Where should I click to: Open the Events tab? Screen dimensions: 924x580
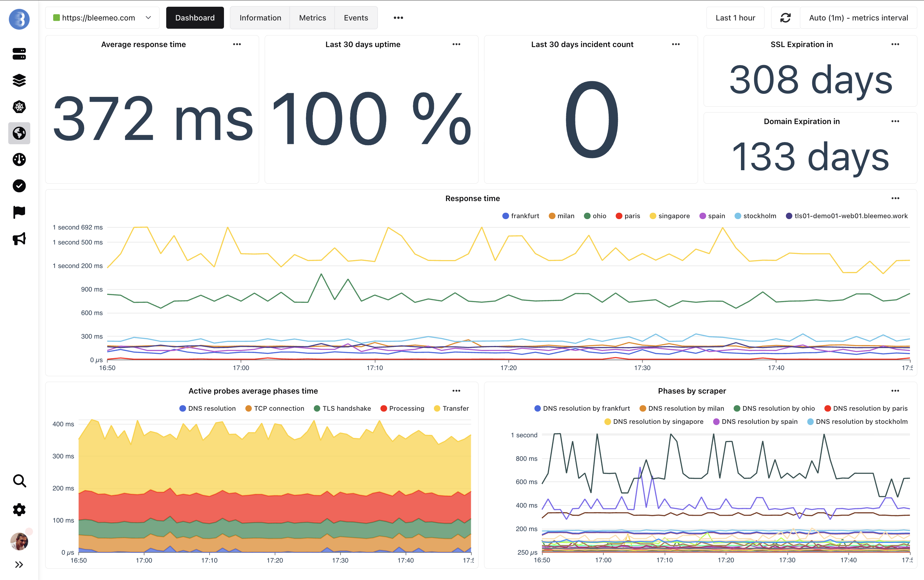click(x=356, y=18)
